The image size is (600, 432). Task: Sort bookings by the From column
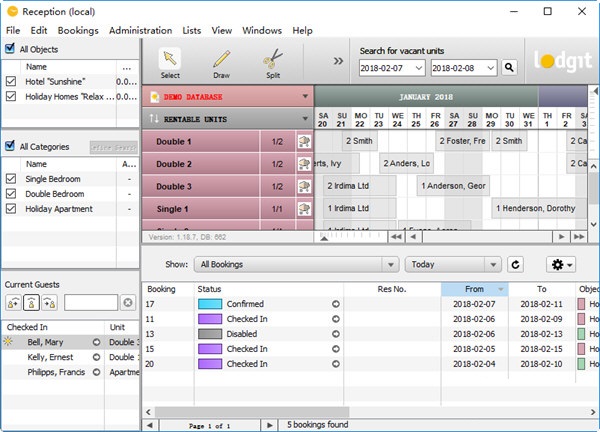[474, 289]
